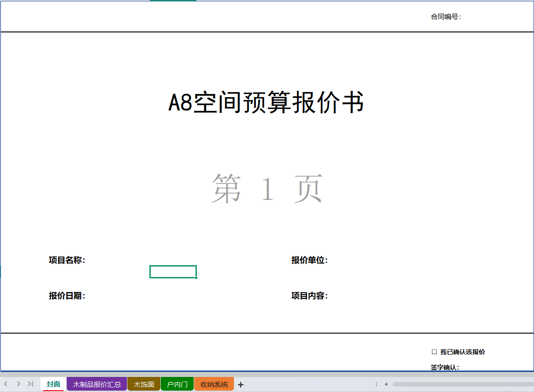Select the A8空间预算报价书 title cell

(266, 103)
